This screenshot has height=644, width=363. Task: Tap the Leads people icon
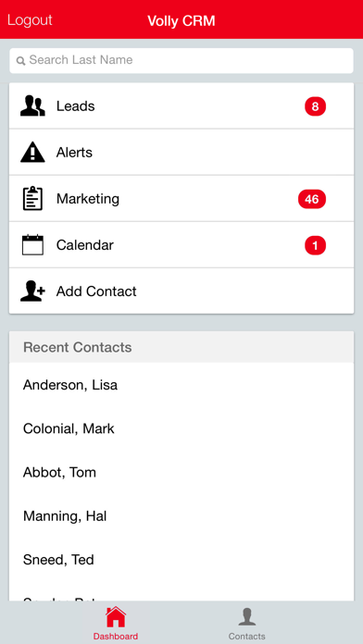(32, 106)
